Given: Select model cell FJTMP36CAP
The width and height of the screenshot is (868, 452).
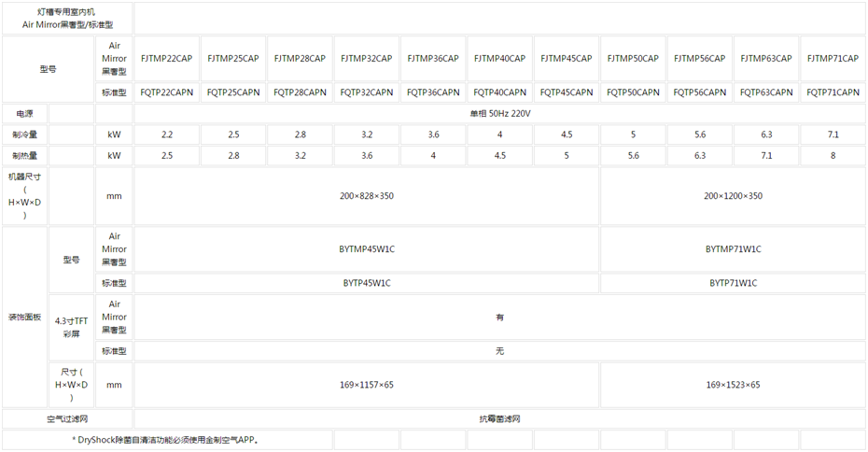Looking at the screenshot, I should (433, 59).
